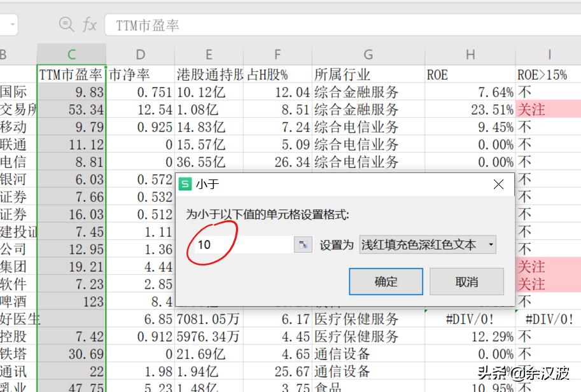Expand the 浅红填充色深红色文本 combo box arrow

coord(491,244)
